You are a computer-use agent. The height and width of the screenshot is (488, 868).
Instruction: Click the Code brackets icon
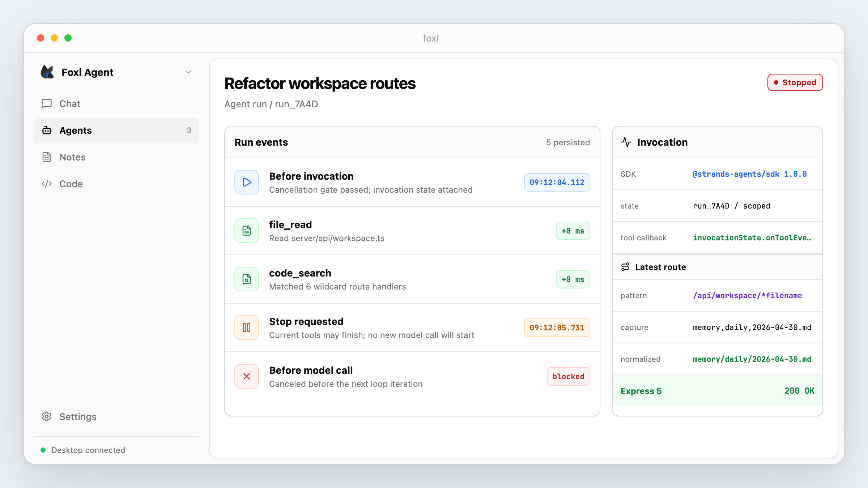pyautogui.click(x=47, y=184)
